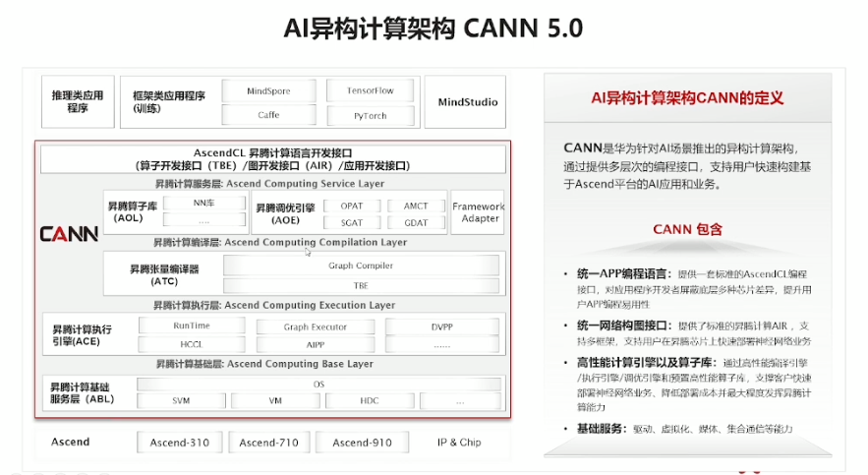Click the ellipsis box beside HDC
The width and height of the screenshot is (868, 475).
pos(460,400)
